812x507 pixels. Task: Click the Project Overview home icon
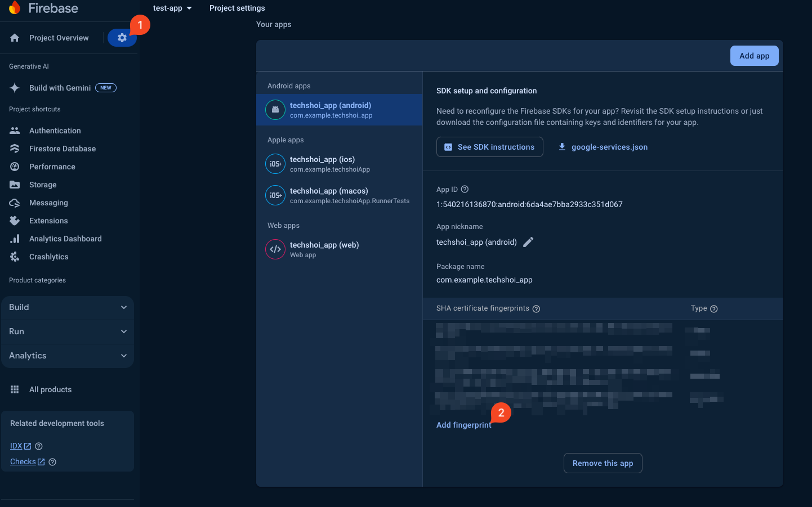[15, 38]
